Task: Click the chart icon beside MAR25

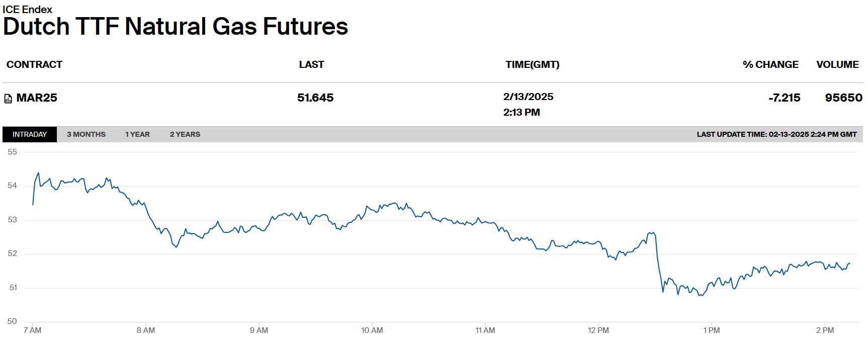Action: point(8,99)
